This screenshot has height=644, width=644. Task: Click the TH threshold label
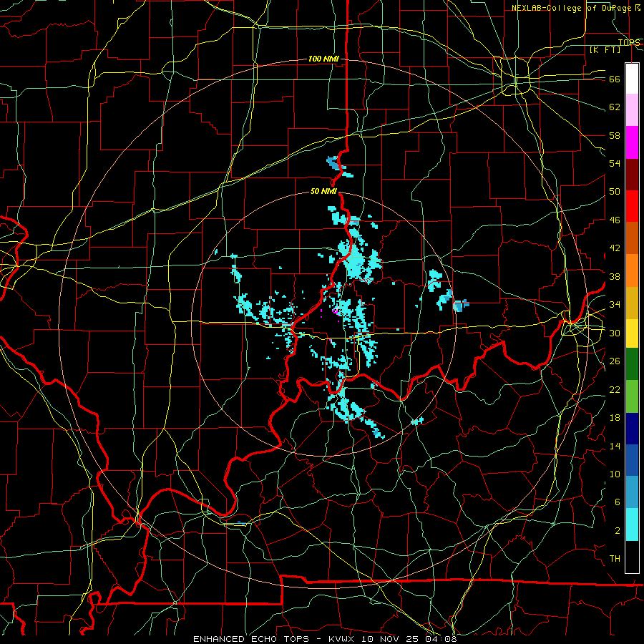(x=615, y=559)
